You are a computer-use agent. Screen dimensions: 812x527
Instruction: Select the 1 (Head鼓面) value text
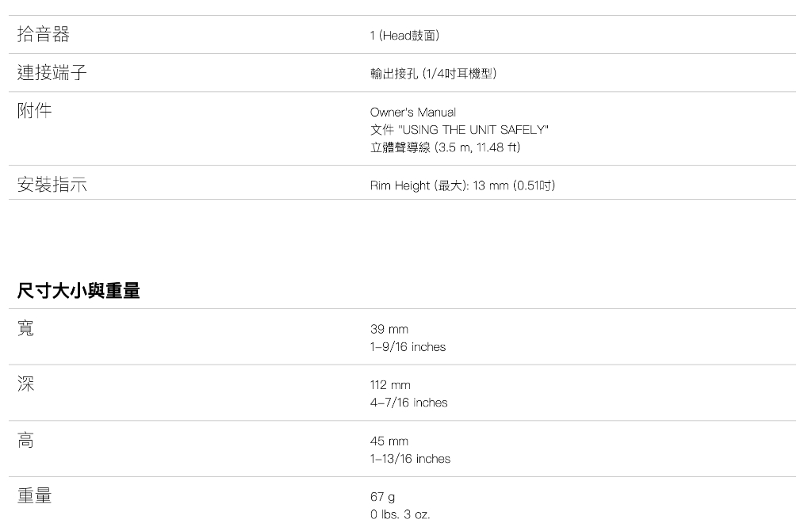click(404, 35)
